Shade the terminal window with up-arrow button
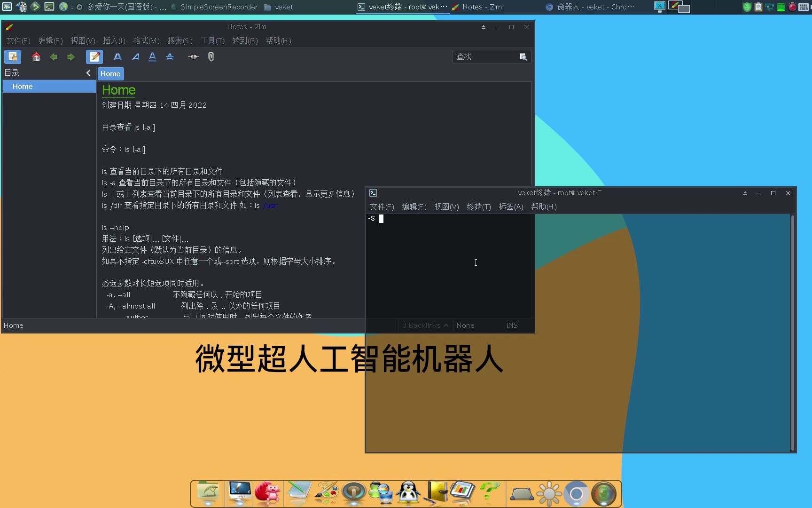 745,193
